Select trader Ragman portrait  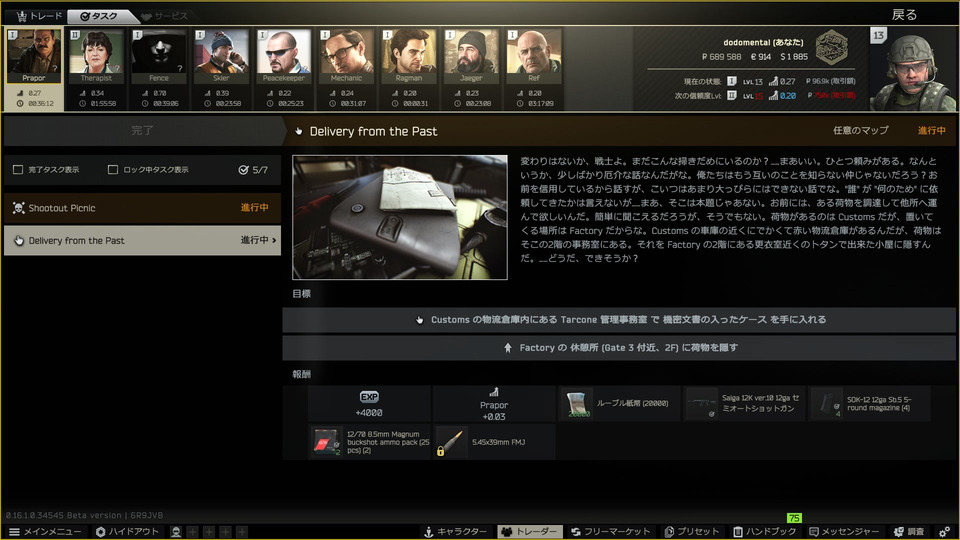[x=408, y=56]
